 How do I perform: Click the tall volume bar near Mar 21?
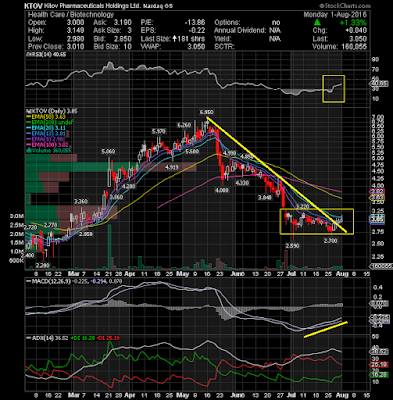tap(109, 247)
